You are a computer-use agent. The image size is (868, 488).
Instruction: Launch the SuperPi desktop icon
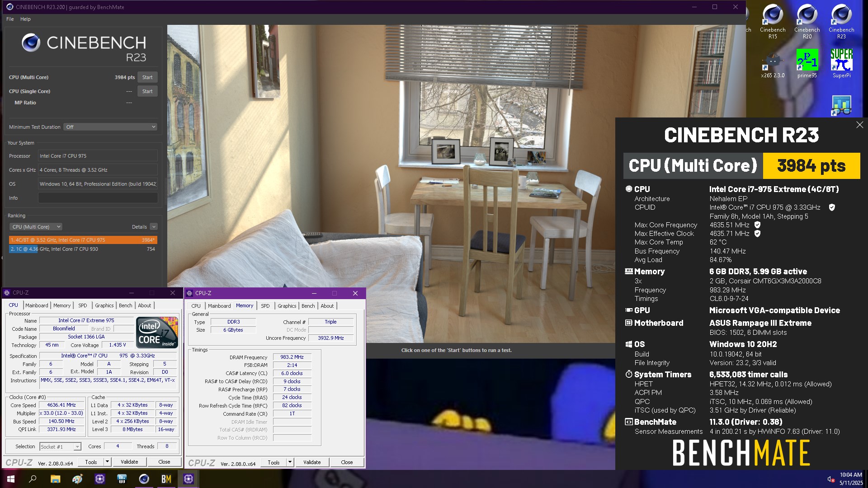(x=841, y=64)
